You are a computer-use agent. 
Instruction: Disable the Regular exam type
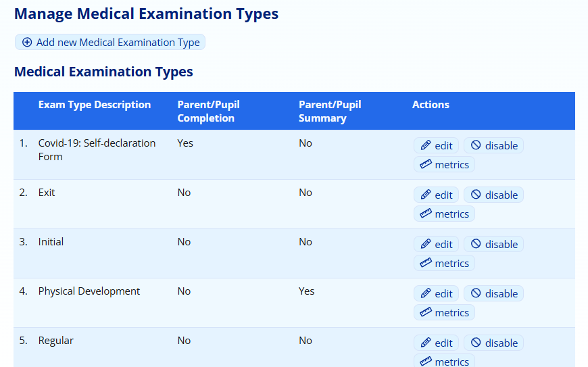tap(493, 343)
